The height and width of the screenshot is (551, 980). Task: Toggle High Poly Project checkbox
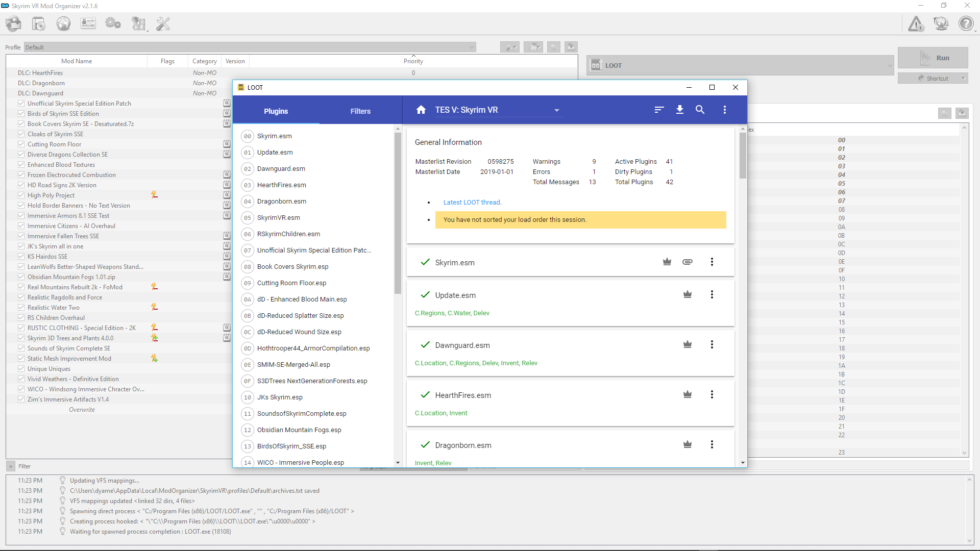pyautogui.click(x=21, y=195)
